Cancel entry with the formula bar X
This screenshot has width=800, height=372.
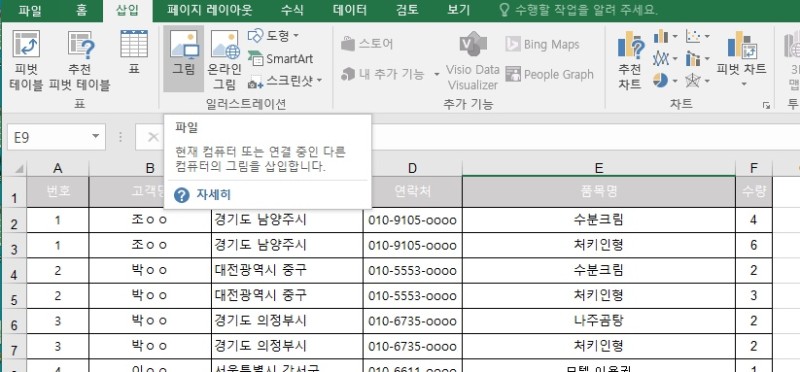(153, 137)
